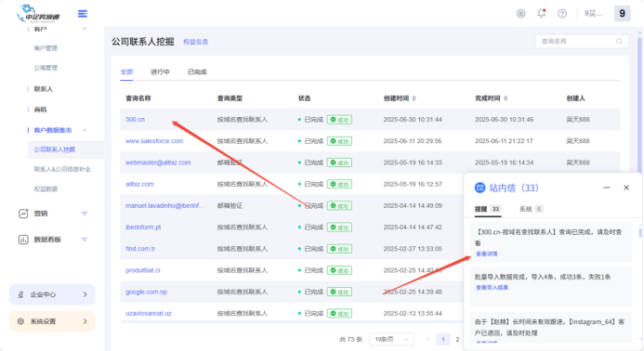Click the 系统设置 gear icon
The image size is (644, 351).
[x=20, y=321]
